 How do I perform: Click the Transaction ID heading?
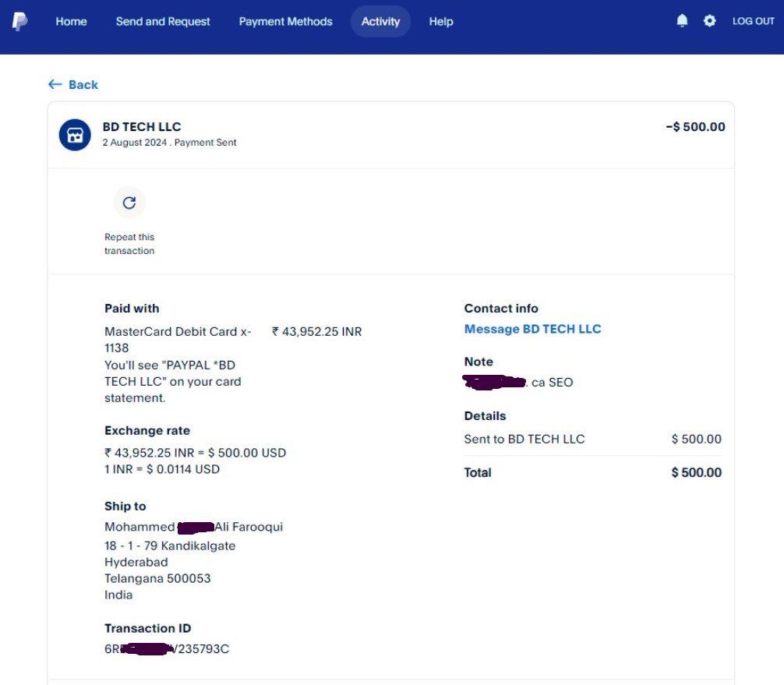pos(148,628)
